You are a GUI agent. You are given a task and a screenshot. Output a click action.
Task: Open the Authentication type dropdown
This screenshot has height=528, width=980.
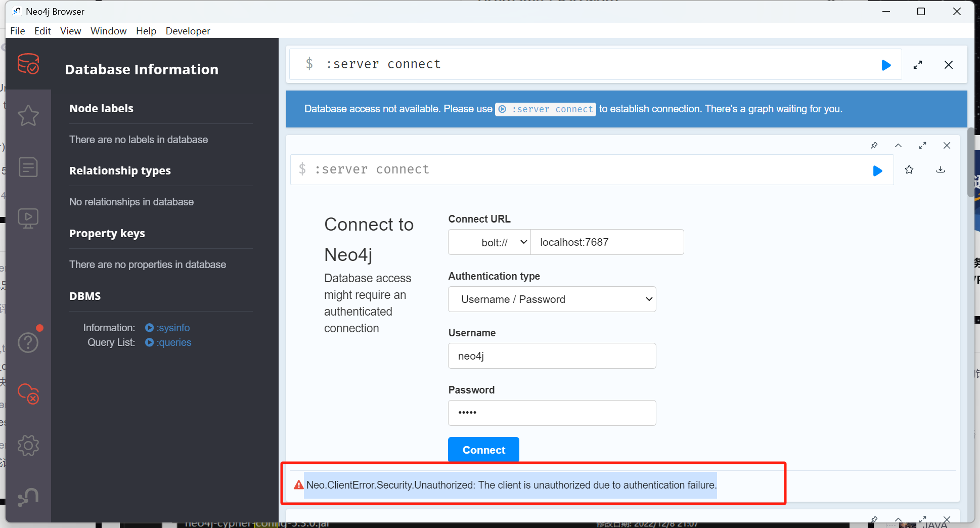point(552,299)
